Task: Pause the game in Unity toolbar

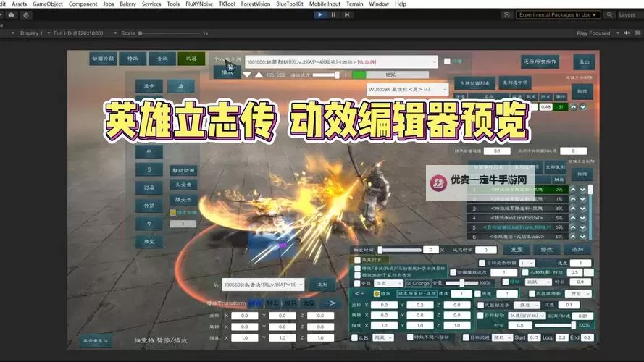Action: pos(333,14)
